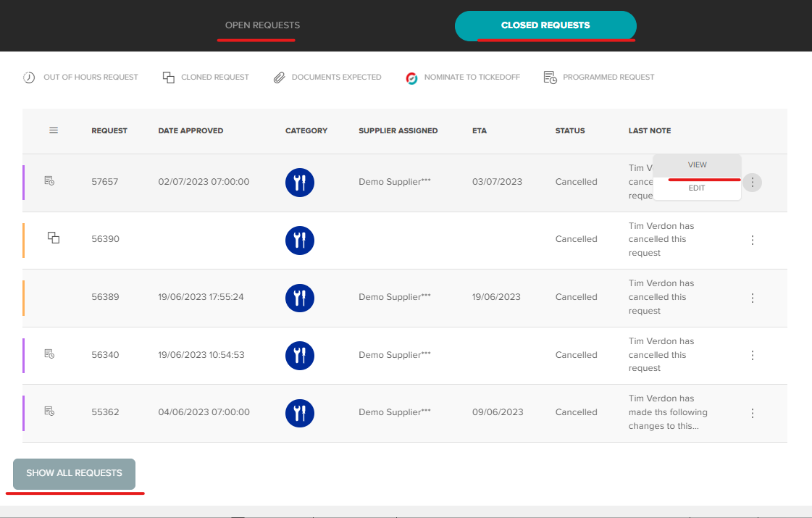Screen dimensions: 812x518
Task: Click the category tools icon for request 57657
Action: coord(300,183)
